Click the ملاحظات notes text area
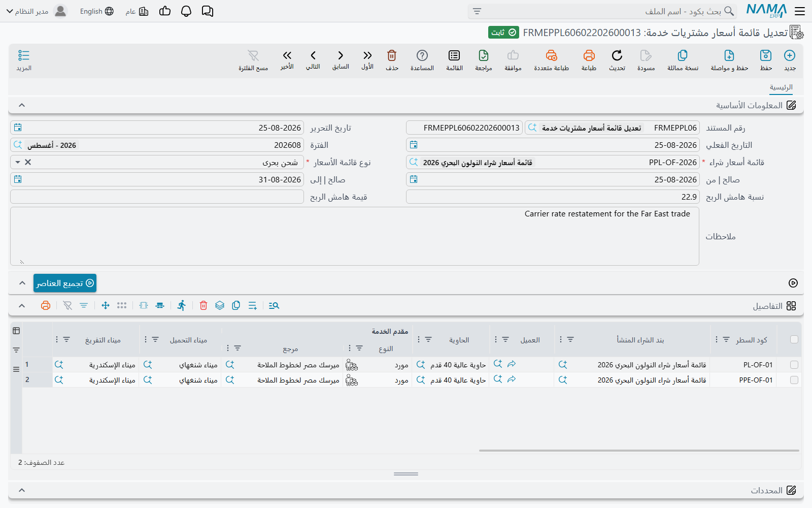Viewport: 812px width, 508px height. point(355,236)
